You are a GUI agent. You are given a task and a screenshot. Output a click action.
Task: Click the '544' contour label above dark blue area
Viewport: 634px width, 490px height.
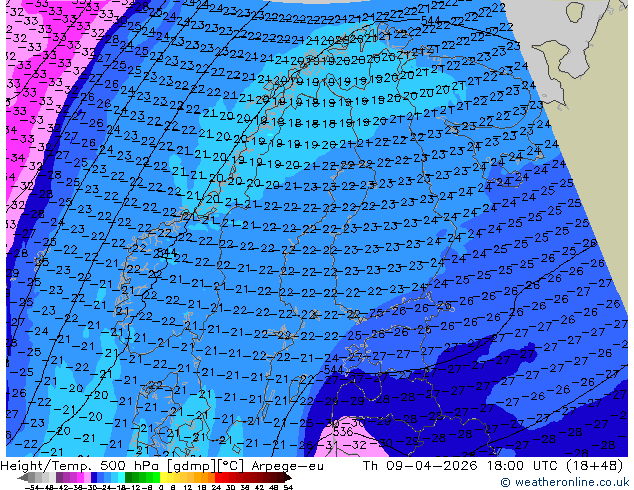tap(334, 370)
